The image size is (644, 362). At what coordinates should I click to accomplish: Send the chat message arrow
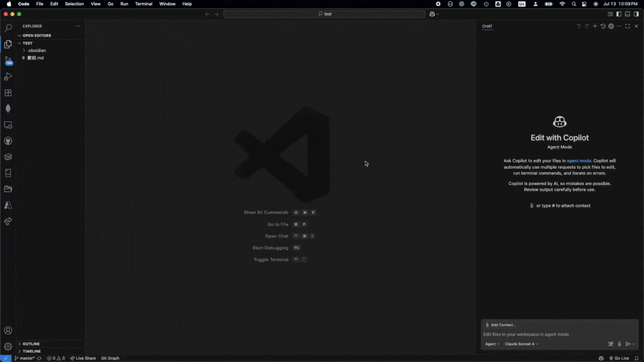coord(628,344)
